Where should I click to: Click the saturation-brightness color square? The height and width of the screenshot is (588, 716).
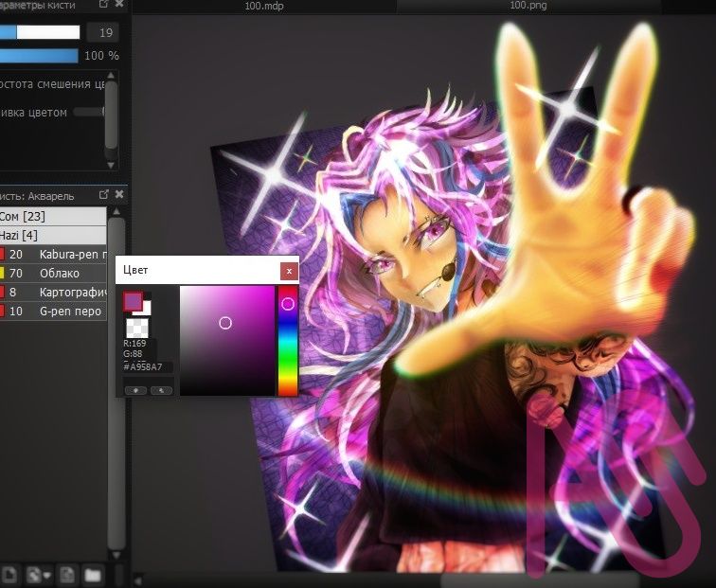point(227,341)
